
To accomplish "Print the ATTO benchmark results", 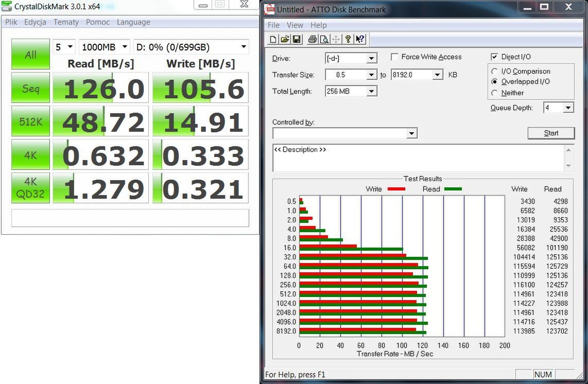I will [312, 39].
